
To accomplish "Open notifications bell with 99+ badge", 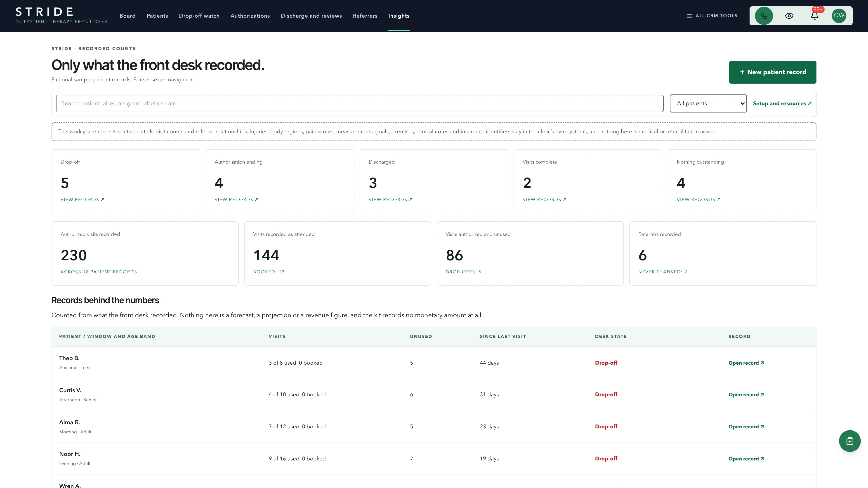I will coord(814,16).
